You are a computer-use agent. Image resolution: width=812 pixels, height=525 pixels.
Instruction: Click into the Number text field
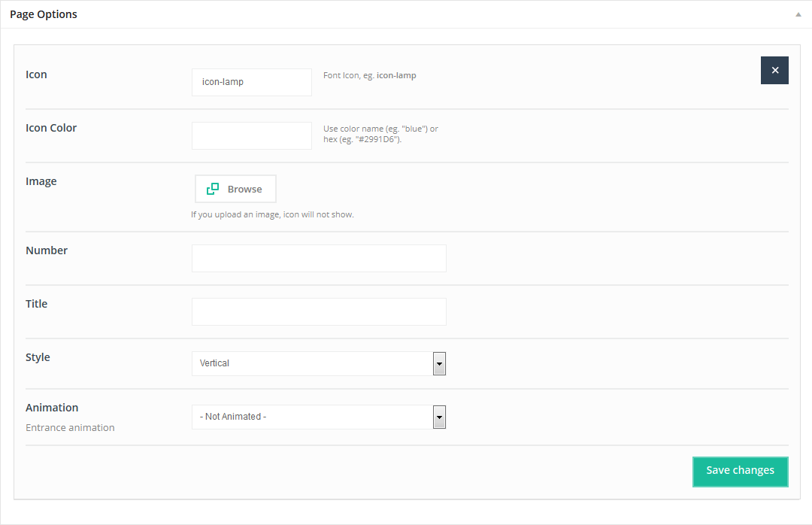(319, 258)
